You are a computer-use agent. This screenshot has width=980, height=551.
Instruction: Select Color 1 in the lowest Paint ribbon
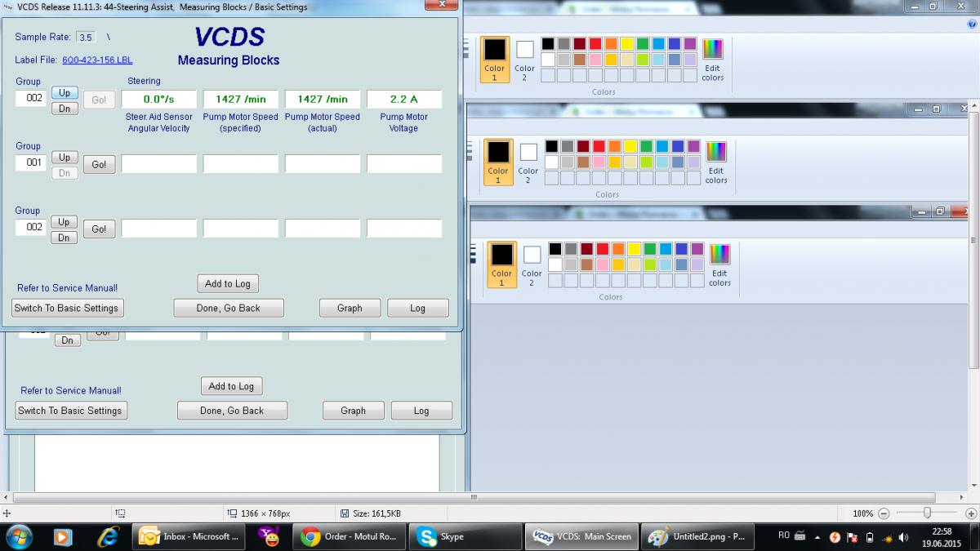(501, 264)
